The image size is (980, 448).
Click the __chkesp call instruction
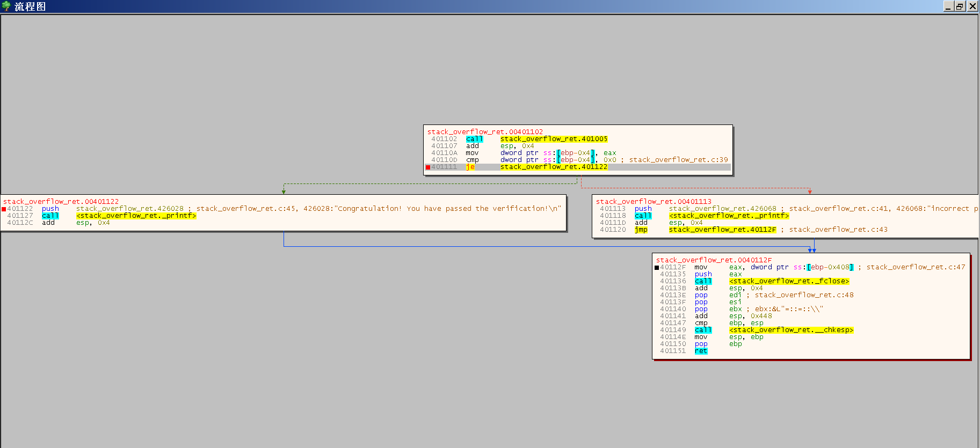pos(791,330)
